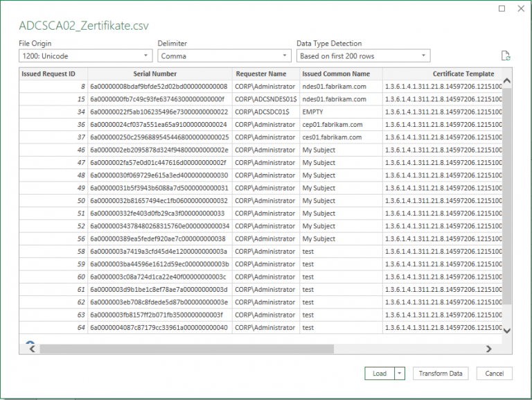Click the test cell in row 63
This screenshot has height=400, width=532.
341,315
